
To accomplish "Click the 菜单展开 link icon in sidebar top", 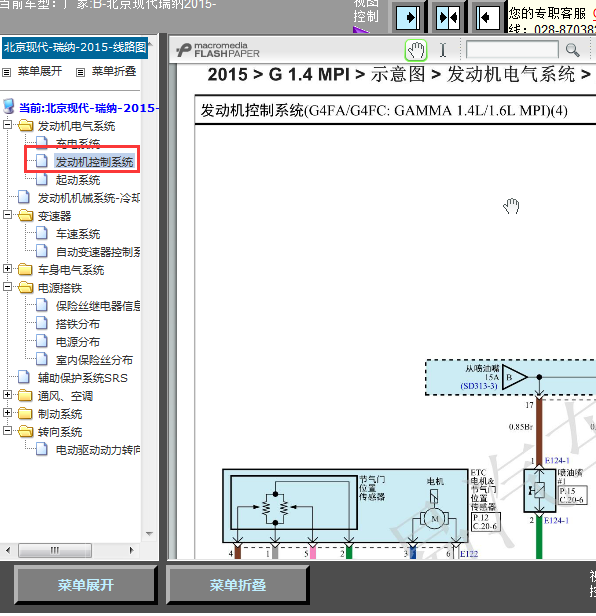I will coord(6,72).
